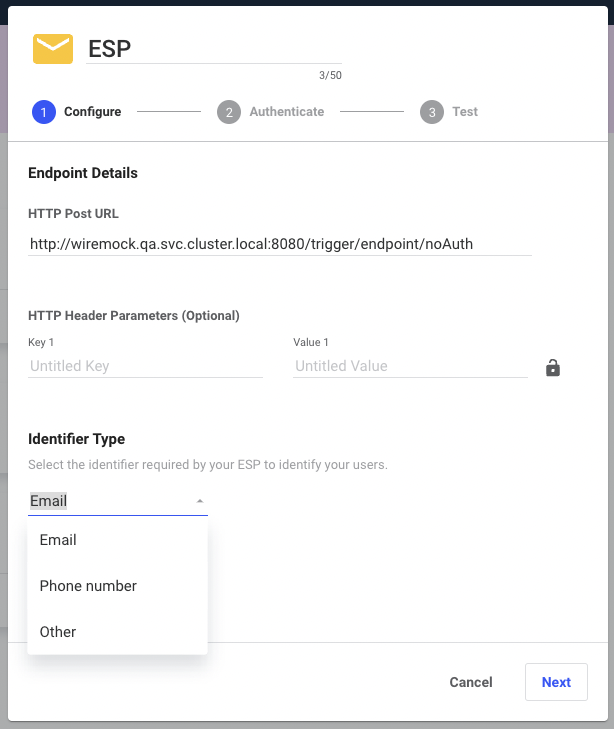Select Email from the dropdown list
Screen dimensions: 614x729
click(x=117, y=540)
